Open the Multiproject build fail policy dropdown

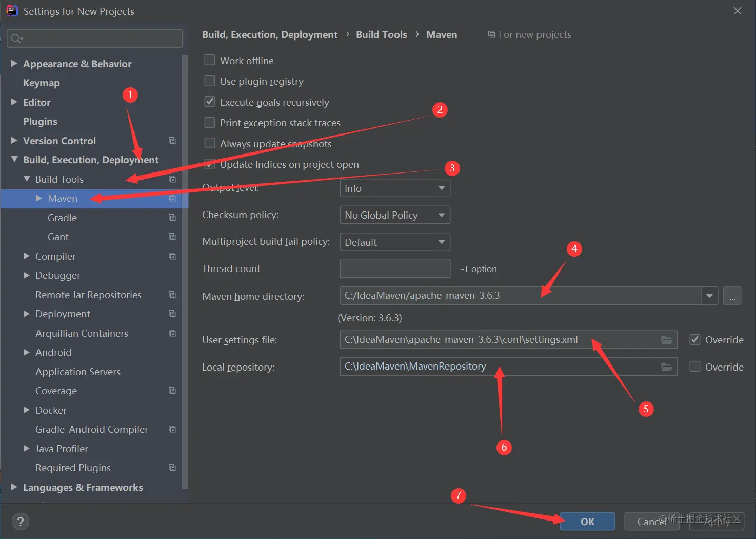click(395, 242)
